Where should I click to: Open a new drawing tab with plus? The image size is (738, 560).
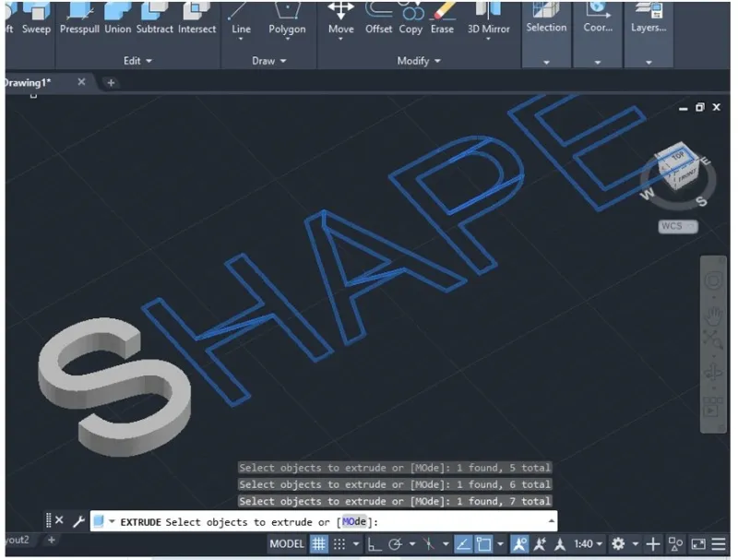tap(111, 83)
